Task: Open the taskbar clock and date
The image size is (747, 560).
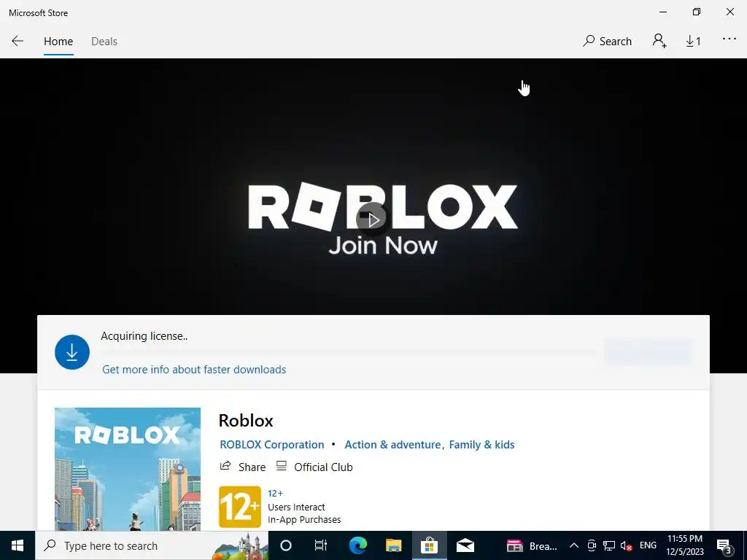Action: point(684,545)
